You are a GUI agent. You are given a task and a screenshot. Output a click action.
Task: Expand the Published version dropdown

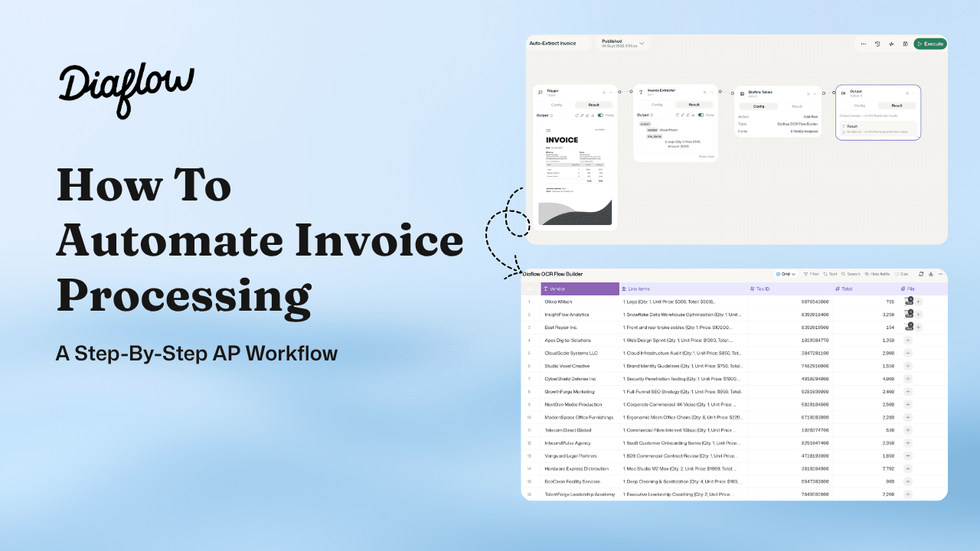(622, 44)
